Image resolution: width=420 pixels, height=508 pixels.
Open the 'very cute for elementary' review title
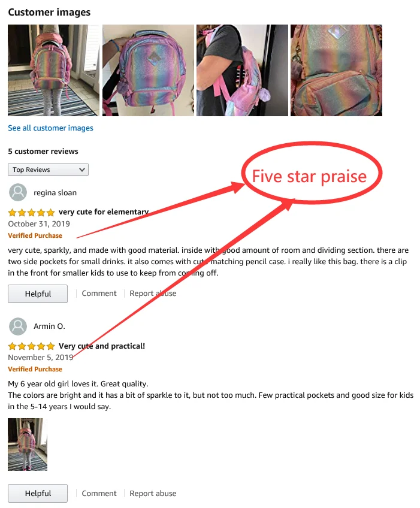click(104, 212)
